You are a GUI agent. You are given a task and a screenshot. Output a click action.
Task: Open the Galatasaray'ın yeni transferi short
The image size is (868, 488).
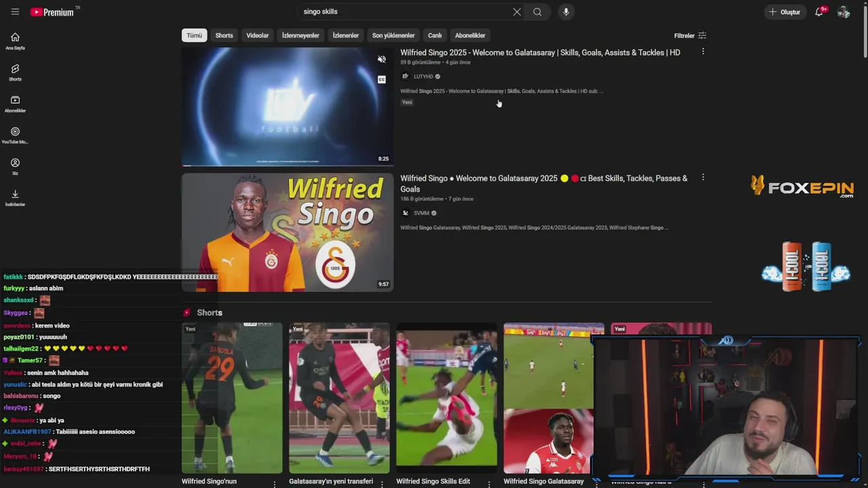coord(339,398)
